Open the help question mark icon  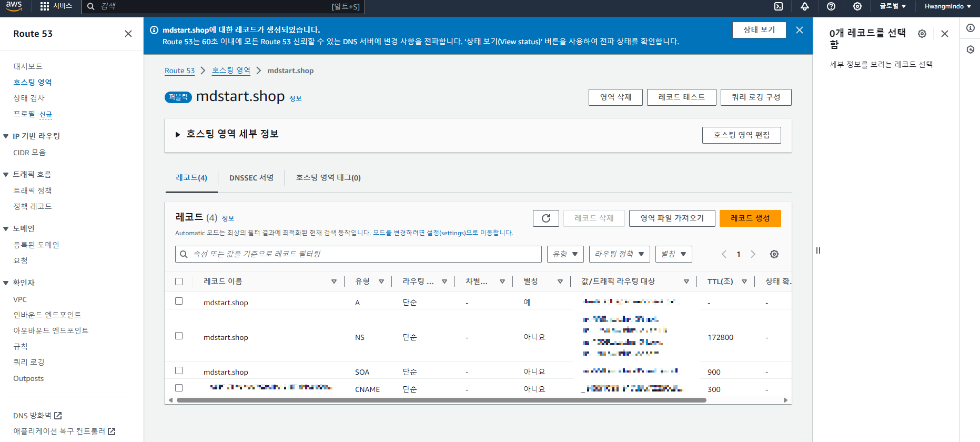coord(831,6)
